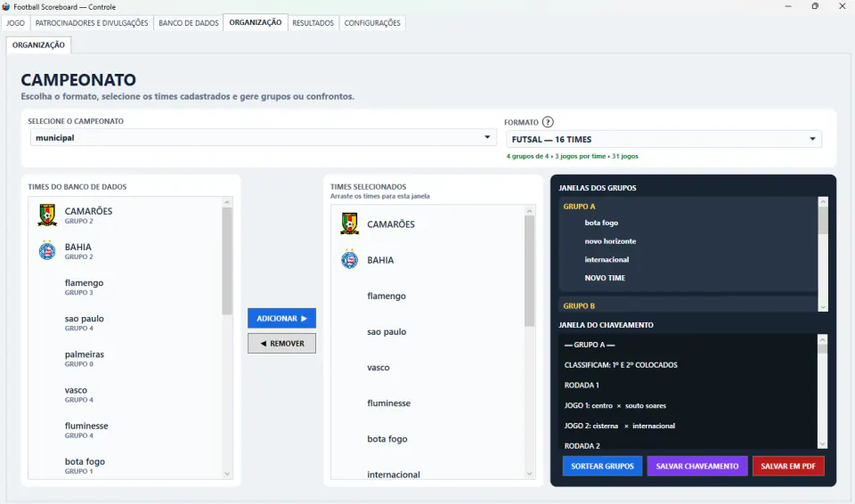Open the Formato help question mark icon

coord(548,122)
